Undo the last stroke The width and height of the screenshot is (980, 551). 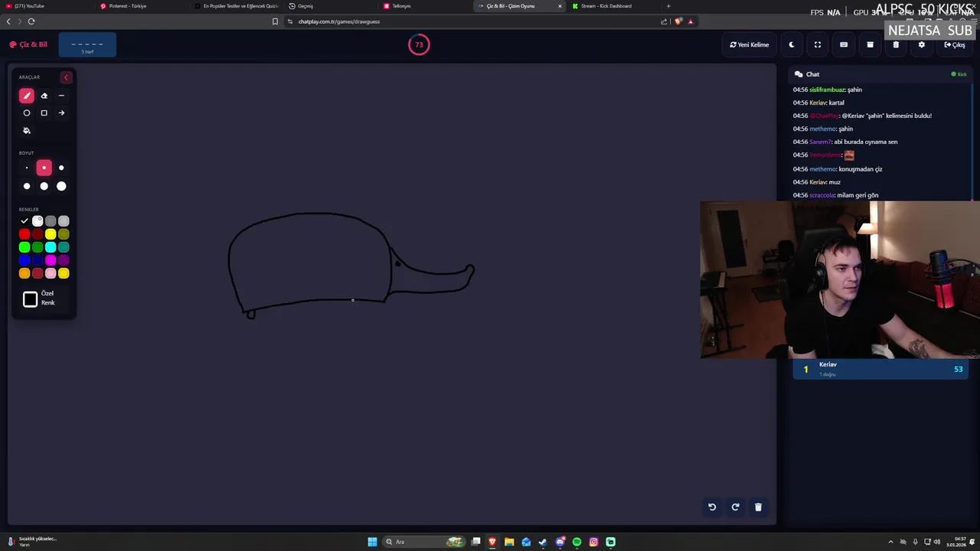(x=712, y=507)
